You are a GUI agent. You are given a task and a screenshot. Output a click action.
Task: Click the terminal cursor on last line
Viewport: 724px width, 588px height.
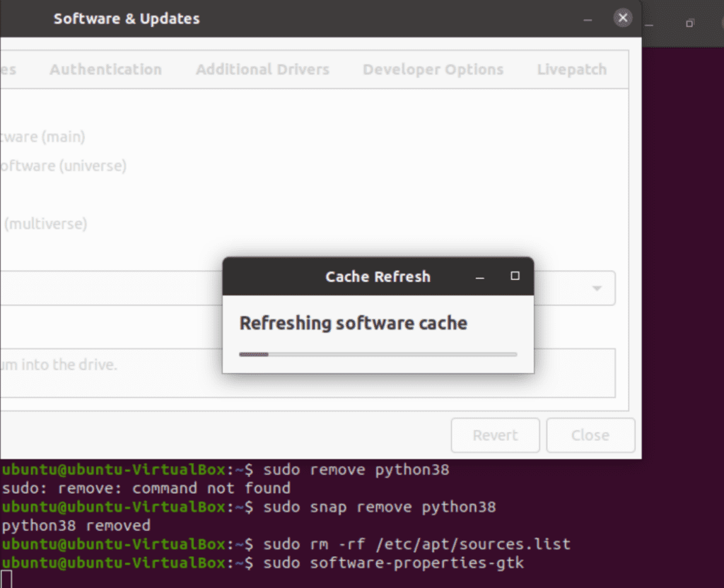(7, 580)
